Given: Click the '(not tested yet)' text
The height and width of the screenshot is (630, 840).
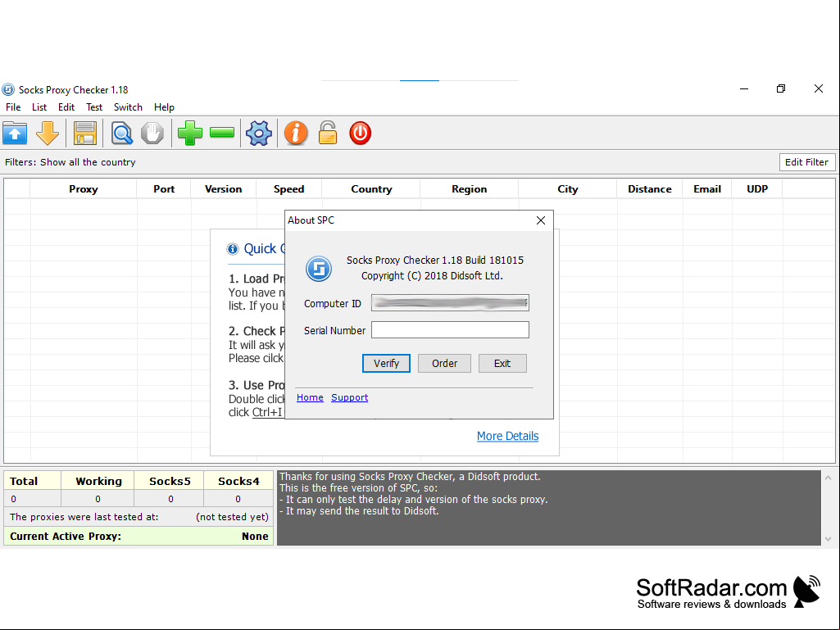Looking at the screenshot, I should tap(232, 517).
